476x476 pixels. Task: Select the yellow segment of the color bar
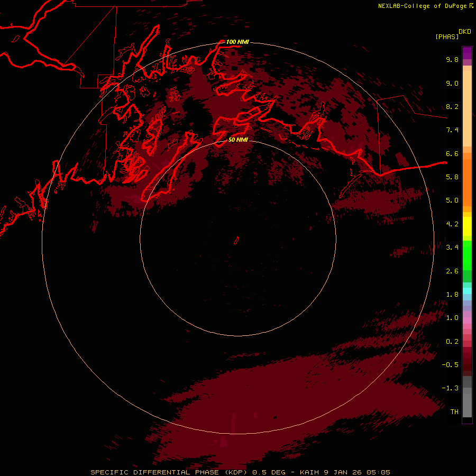pos(467,226)
